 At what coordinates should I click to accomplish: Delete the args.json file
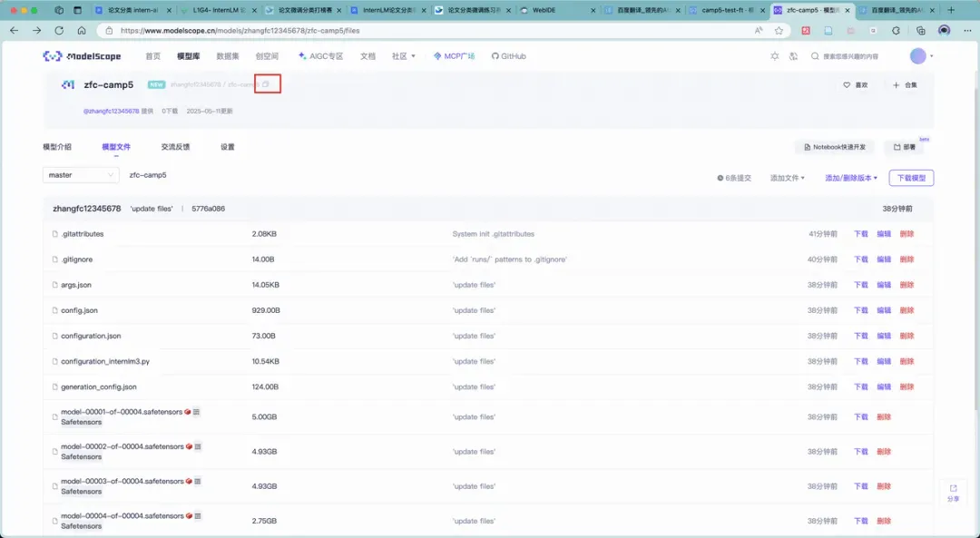(x=906, y=285)
